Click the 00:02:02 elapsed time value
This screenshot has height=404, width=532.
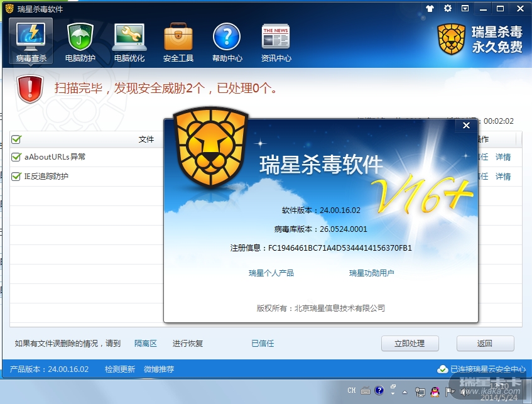[x=499, y=121]
